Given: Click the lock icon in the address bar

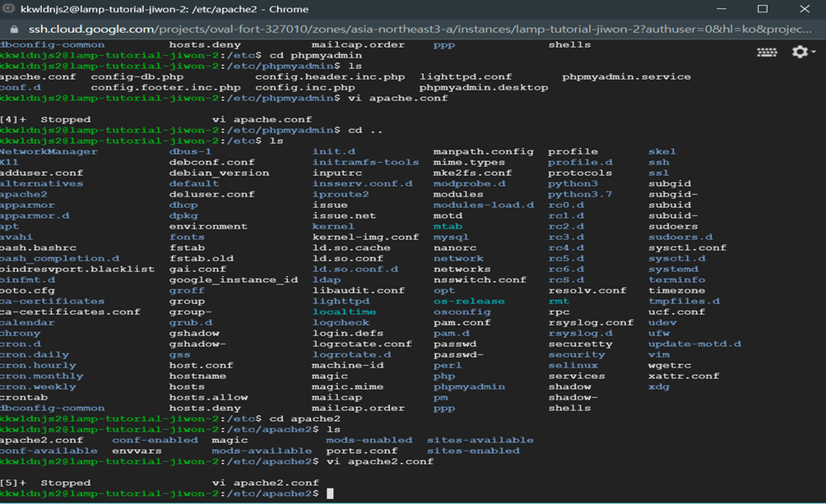Looking at the screenshot, I should point(14,30).
